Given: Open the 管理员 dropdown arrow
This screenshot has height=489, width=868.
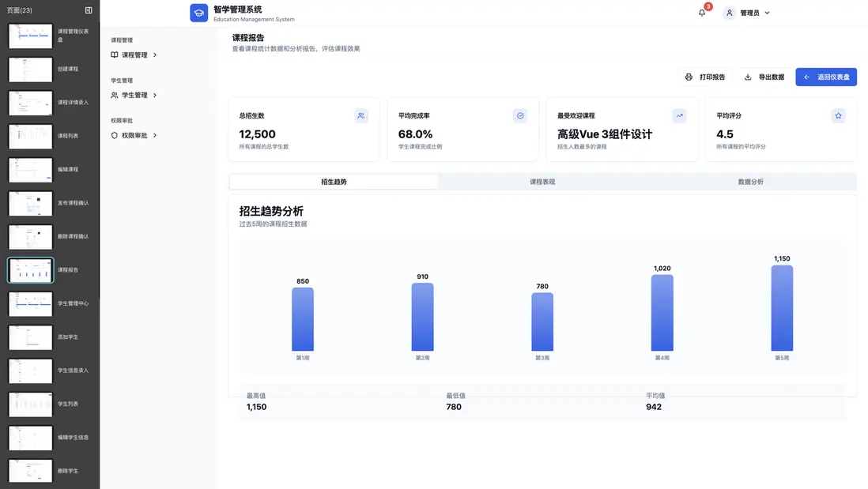Looking at the screenshot, I should (768, 13).
